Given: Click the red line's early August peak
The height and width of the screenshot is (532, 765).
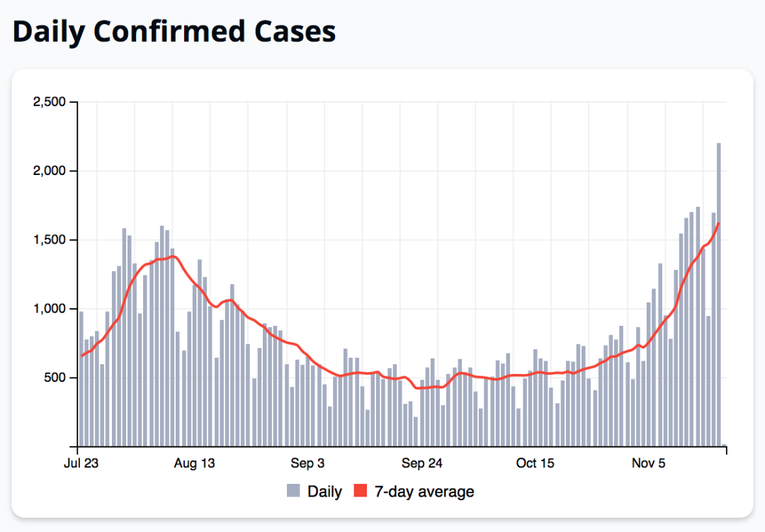Looking at the screenshot, I should click(x=173, y=256).
